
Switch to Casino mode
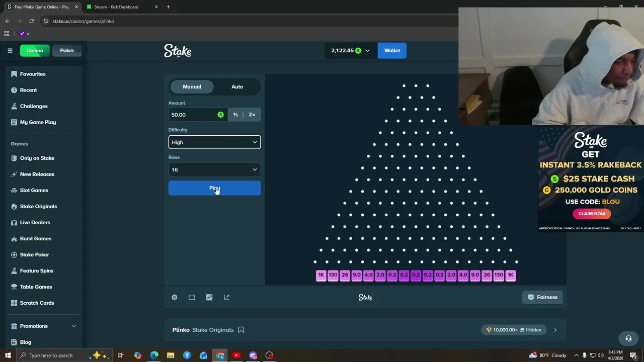pos(35,50)
